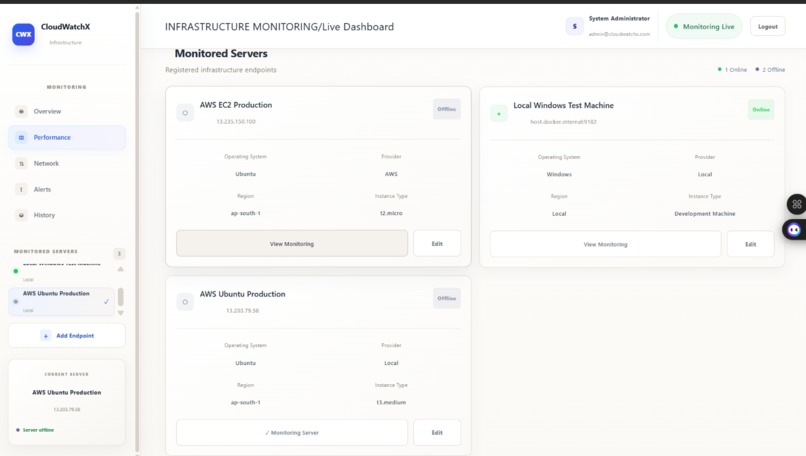Click the main sidebar vertical scrollbar
The height and width of the screenshot is (456, 806).
(137, 231)
